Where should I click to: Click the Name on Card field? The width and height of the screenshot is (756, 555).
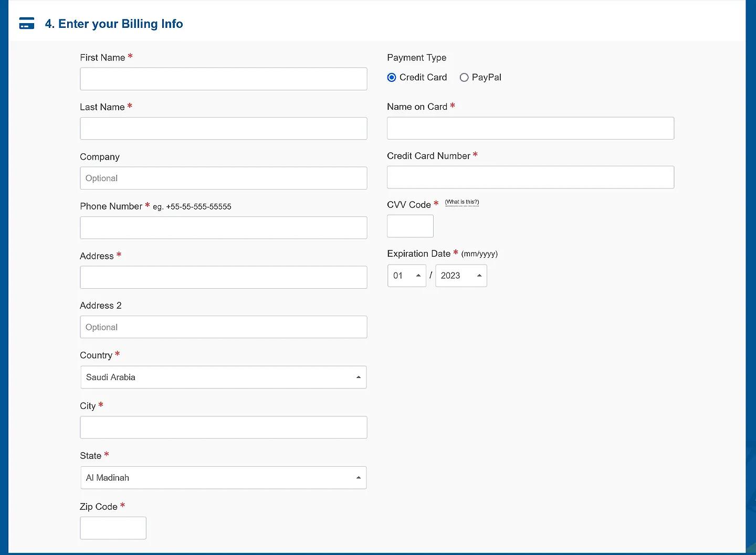click(530, 128)
